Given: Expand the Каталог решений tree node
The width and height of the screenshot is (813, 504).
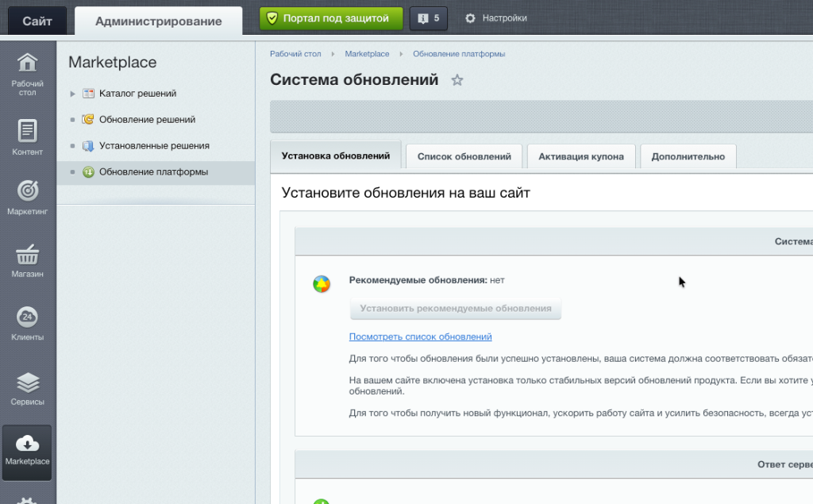Looking at the screenshot, I should tap(72, 94).
